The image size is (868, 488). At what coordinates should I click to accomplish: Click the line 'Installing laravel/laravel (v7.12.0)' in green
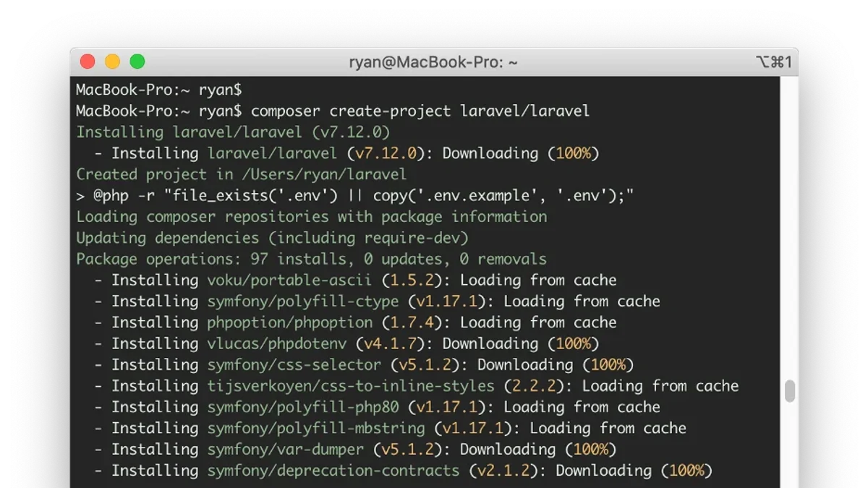click(233, 132)
